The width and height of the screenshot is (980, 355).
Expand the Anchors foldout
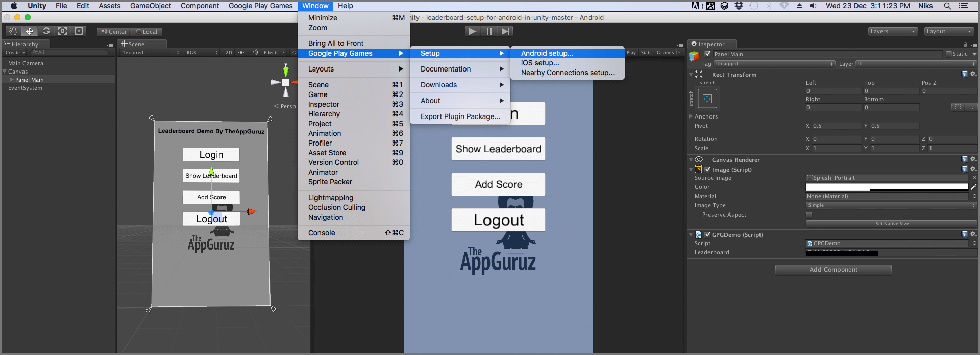[691, 116]
